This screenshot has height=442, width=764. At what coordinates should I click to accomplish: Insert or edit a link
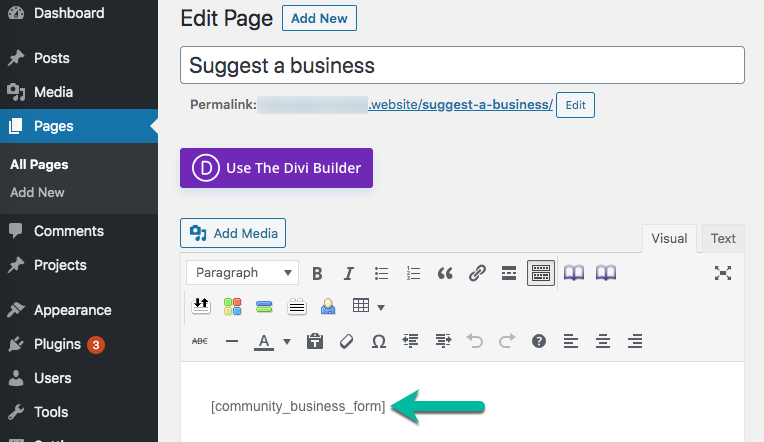coord(477,273)
